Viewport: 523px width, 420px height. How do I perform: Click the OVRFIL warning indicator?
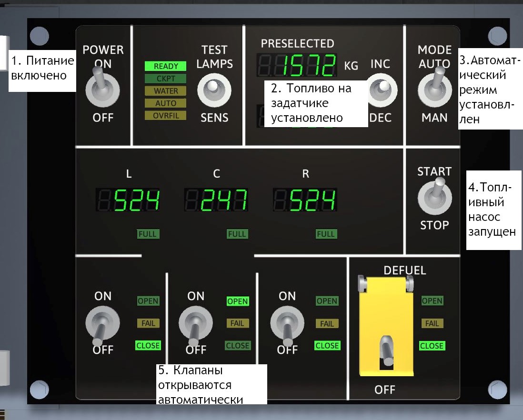[166, 116]
